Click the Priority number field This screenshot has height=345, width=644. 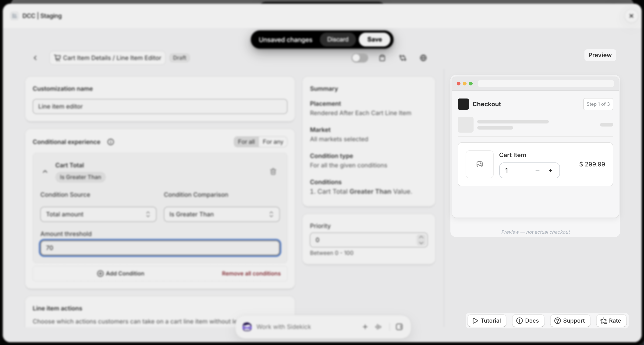(x=369, y=240)
